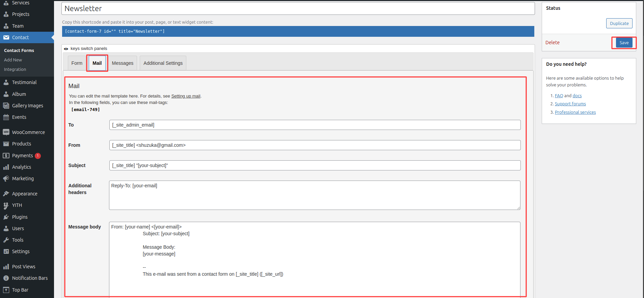Click the Tools wrench icon

[6, 240]
